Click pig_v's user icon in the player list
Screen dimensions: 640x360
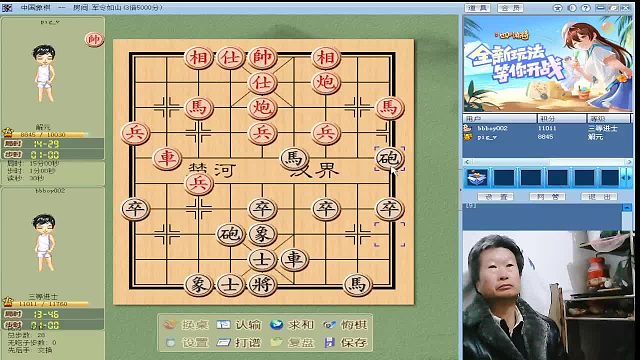point(467,137)
